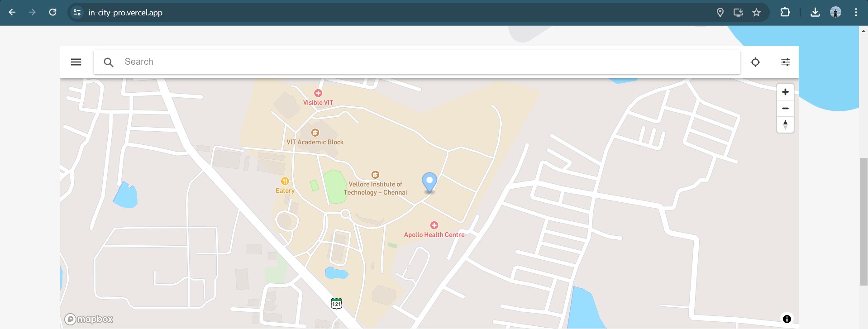
Task: Open browser downloads
Action: [815, 12]
